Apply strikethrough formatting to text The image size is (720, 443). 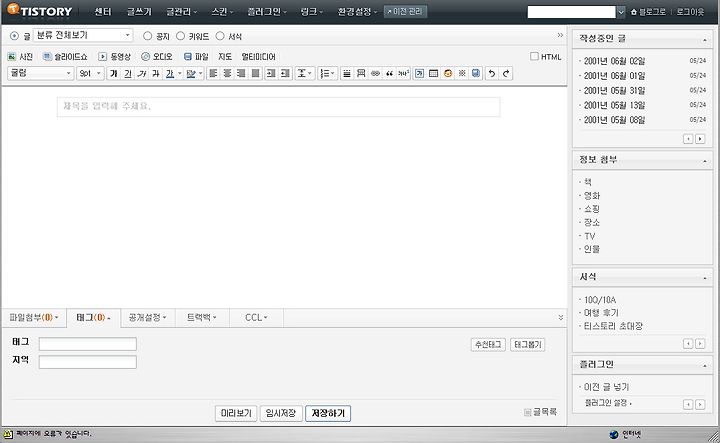click(x=156, y=73)
